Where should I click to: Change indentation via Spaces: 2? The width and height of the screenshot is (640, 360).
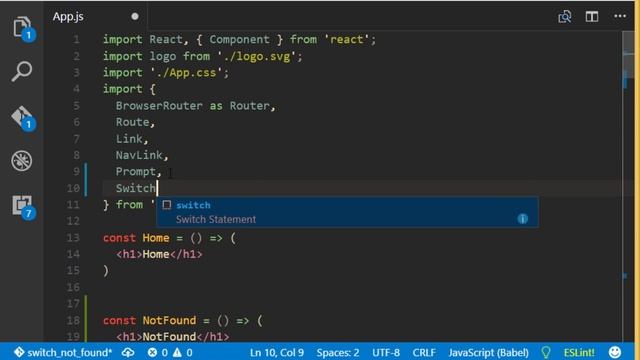pos(338,352)
